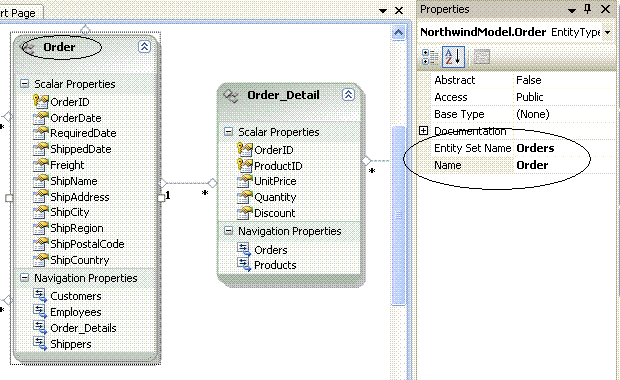Image resolution: width=620 pixels, height=380 pixels.
Task: Click ShippedDate property icon
Action: (x=41, y=149)
